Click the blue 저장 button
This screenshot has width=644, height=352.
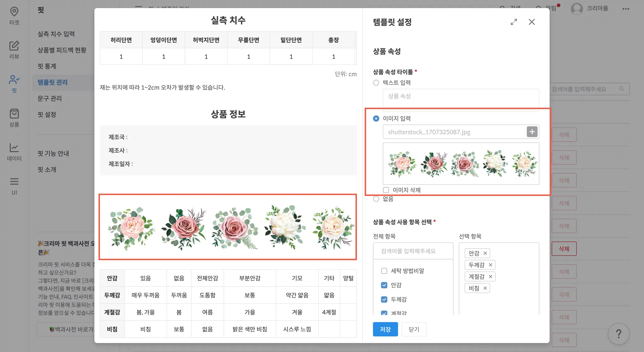click(x=385, y=329)
